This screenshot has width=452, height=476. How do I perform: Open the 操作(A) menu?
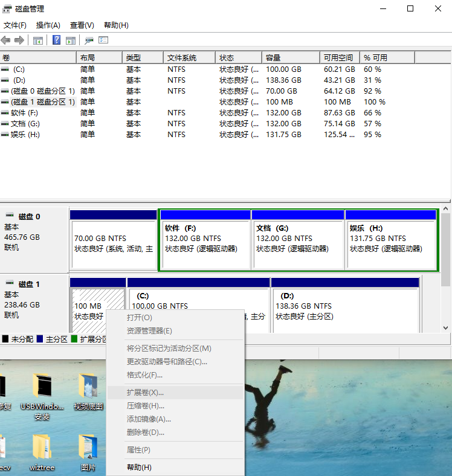[48, 25]
